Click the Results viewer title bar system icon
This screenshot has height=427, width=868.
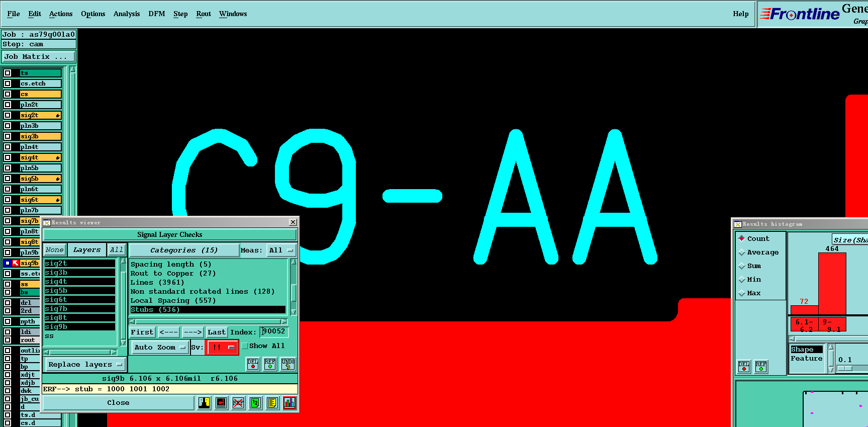pos(46,222)
